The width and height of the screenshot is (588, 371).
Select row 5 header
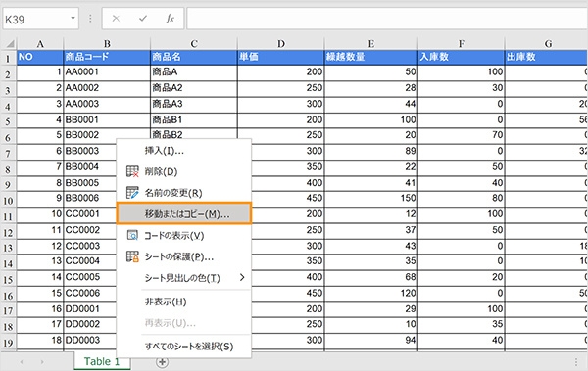[8, 121]
